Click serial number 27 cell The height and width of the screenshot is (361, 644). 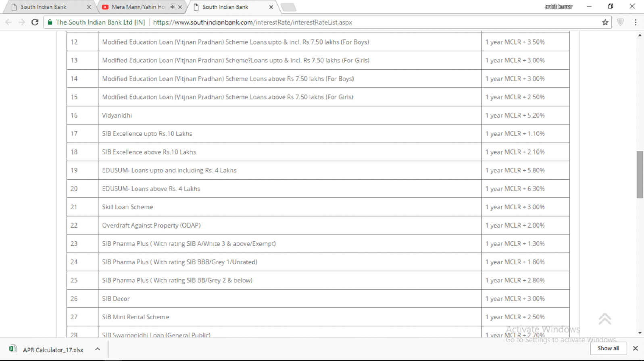tap(82, 317)
